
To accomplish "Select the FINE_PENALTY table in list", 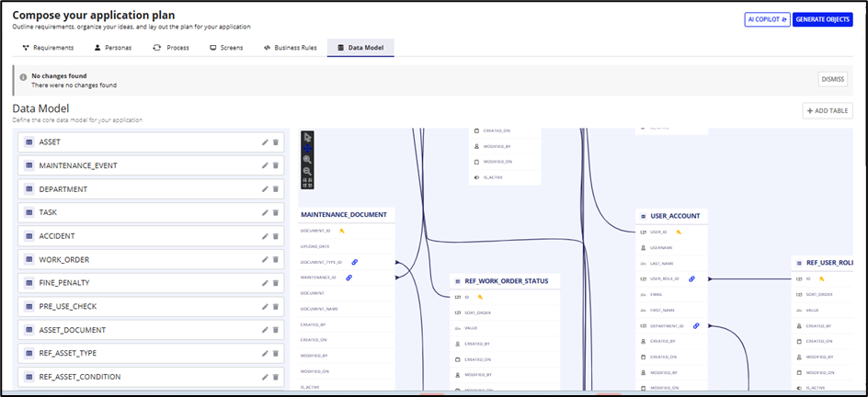I will point(151,282).
